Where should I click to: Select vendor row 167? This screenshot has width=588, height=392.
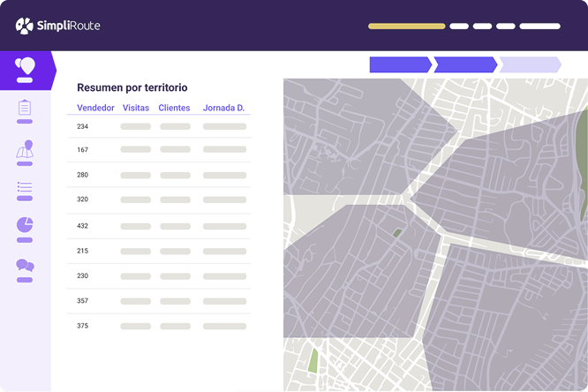(159, 150)
